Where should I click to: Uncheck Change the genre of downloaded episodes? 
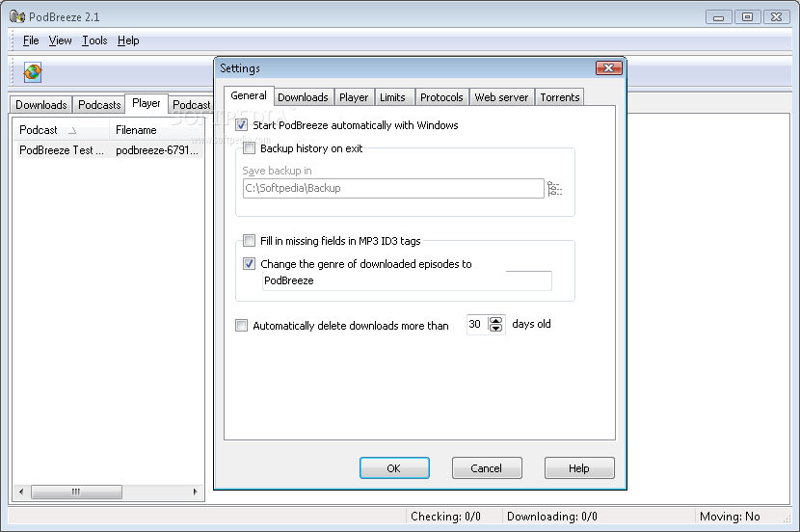pyautogui.click(x=249, y=264)
